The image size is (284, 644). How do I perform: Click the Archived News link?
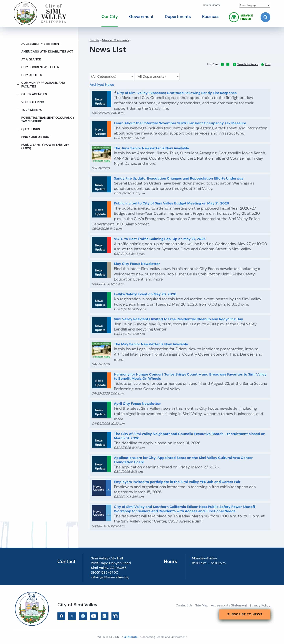point(102,85)
